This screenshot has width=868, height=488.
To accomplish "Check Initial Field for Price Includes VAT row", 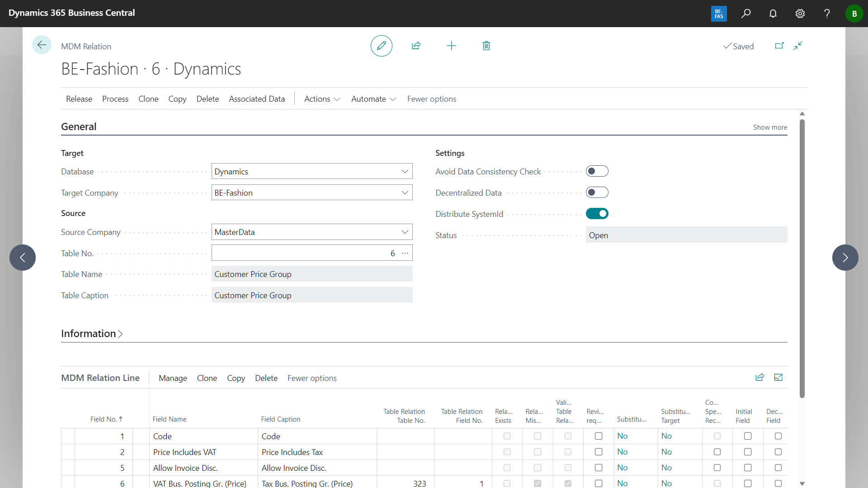I will click(748, 452).
